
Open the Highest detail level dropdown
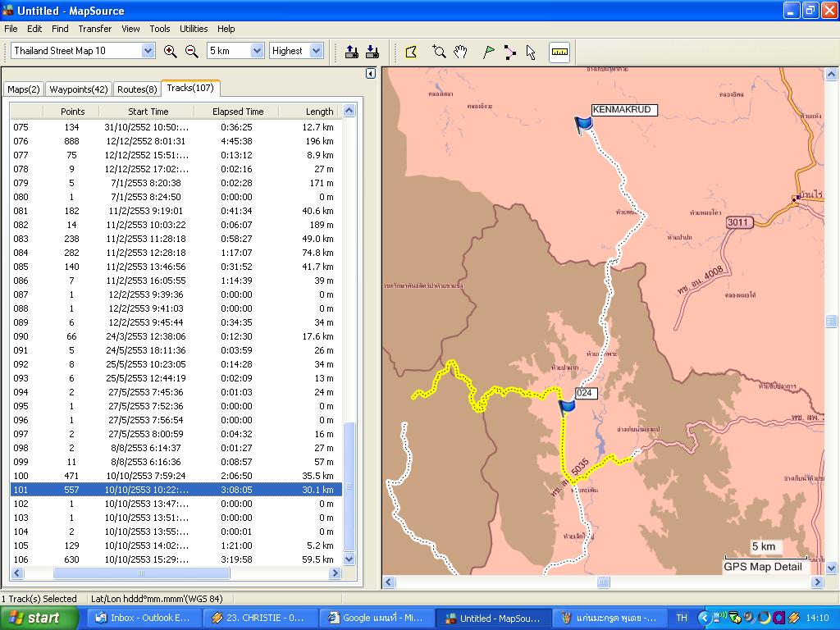[x=317, y=51]
